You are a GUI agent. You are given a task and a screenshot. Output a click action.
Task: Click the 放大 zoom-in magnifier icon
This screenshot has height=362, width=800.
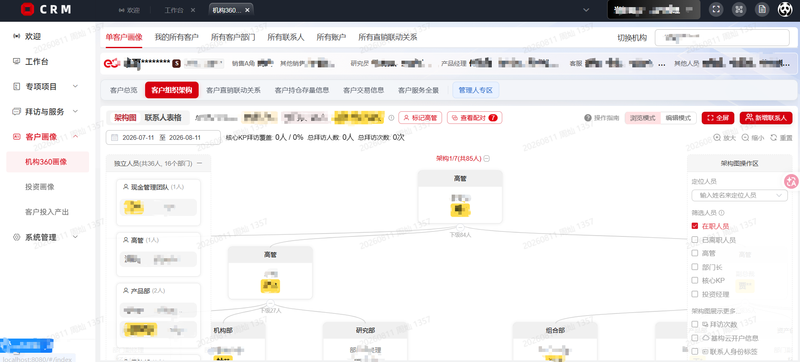coord(717,138)
